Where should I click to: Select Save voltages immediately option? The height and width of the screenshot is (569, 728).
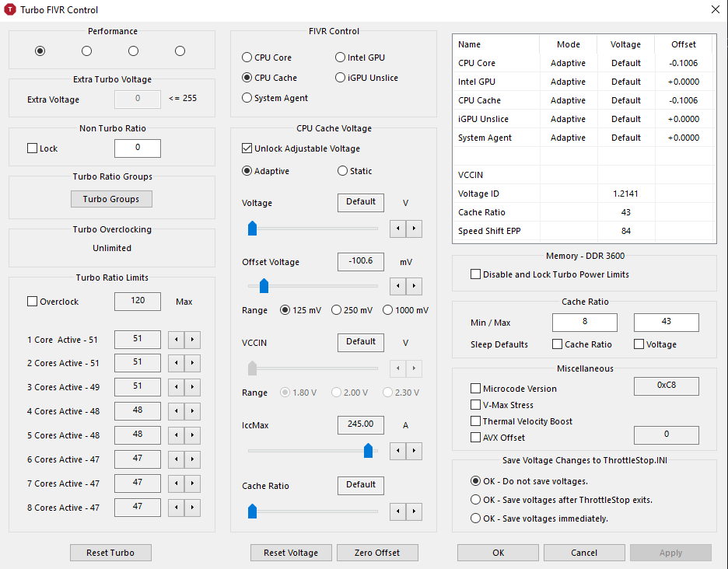pos(476,518)
